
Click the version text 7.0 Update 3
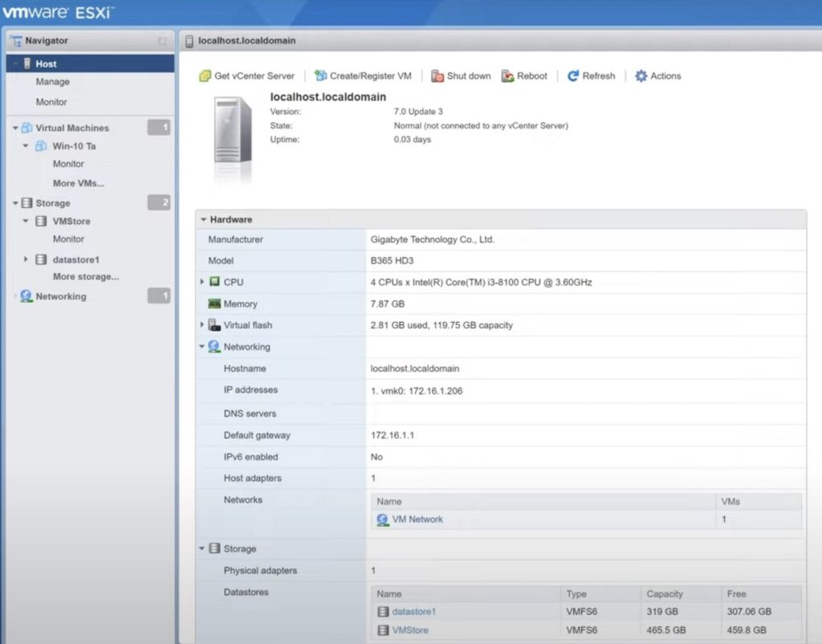[x=418, y=112]
